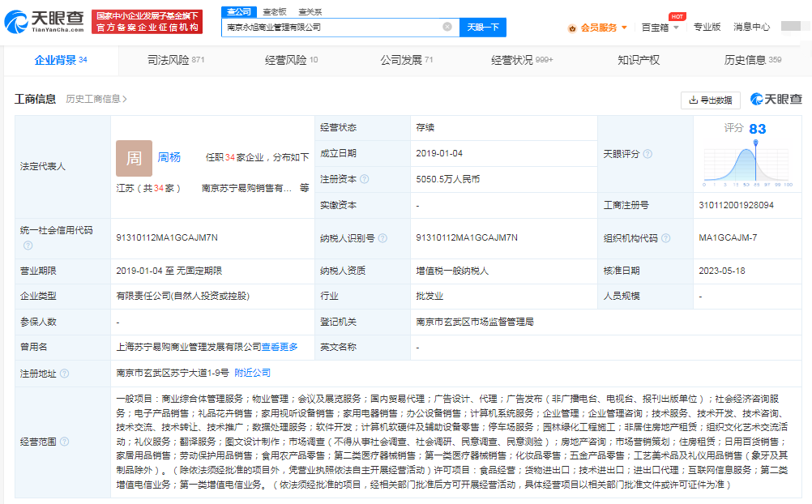Click the crown icon beside 会员服务

[x=572, y=28]
